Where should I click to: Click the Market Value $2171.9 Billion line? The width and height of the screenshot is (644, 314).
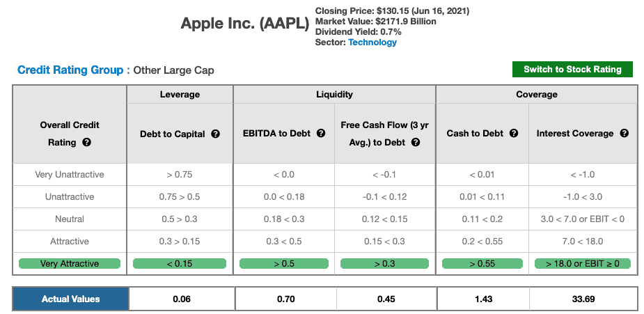[x=376, y=22]
